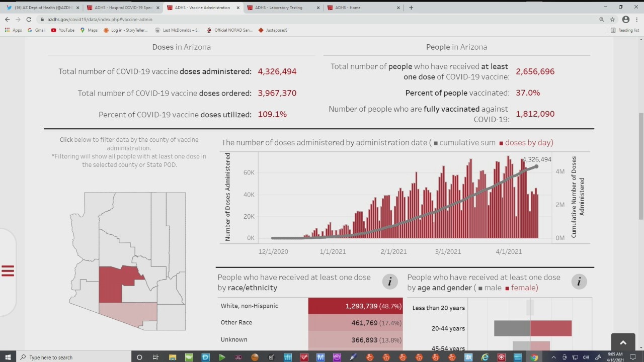Expand the system tray hidden icons chevron
The height and width of the screenshot is (362, 644).
[x=553, y=357]
